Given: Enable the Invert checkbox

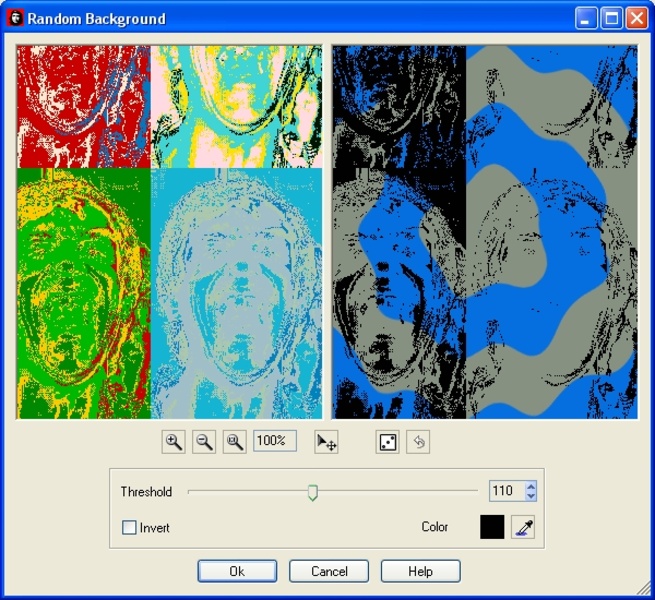Looking at the screenshot, I should [x=129, y=527].
